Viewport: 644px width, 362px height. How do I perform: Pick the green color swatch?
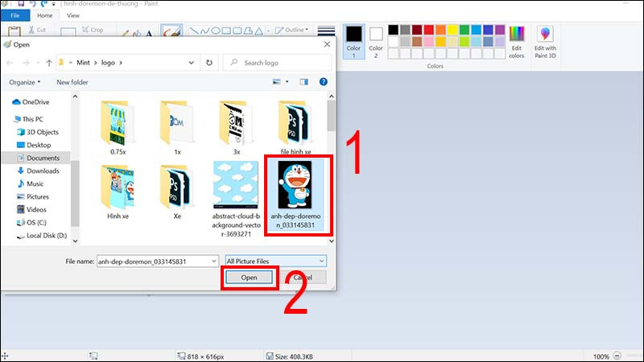point(464,30)
